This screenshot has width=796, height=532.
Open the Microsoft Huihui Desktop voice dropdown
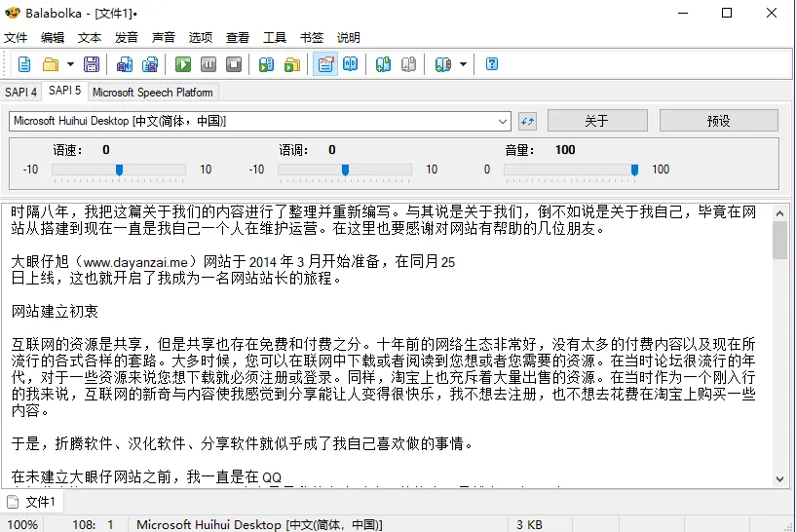pos(260,122)
